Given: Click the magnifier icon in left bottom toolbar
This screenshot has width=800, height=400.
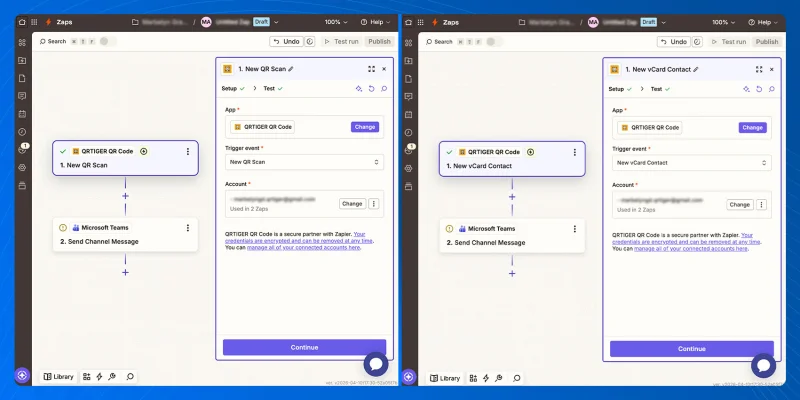Looking at the screenshot, I should tap(130, 377).
